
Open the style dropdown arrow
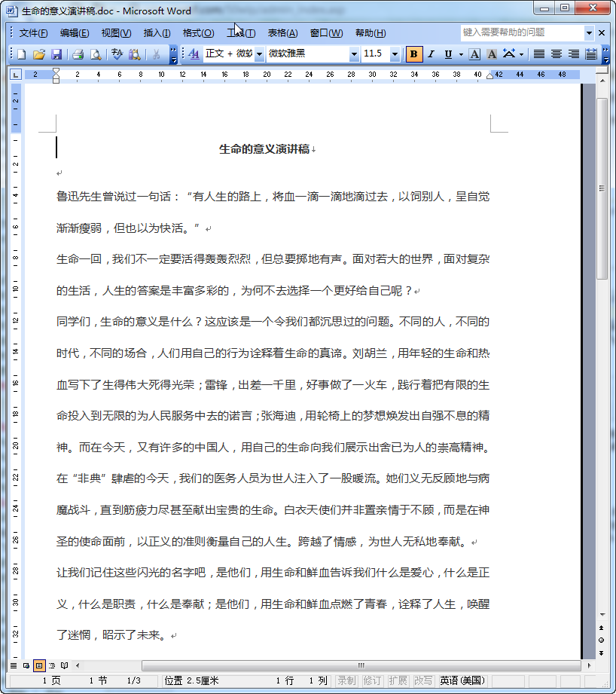260,54
